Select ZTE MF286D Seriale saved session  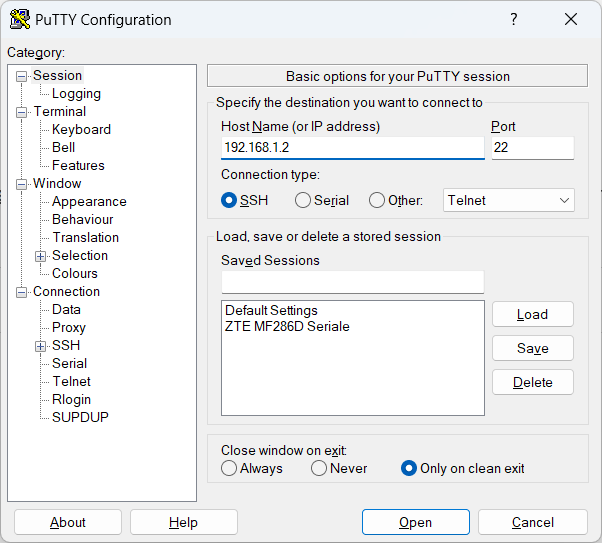tap(287, 326)
